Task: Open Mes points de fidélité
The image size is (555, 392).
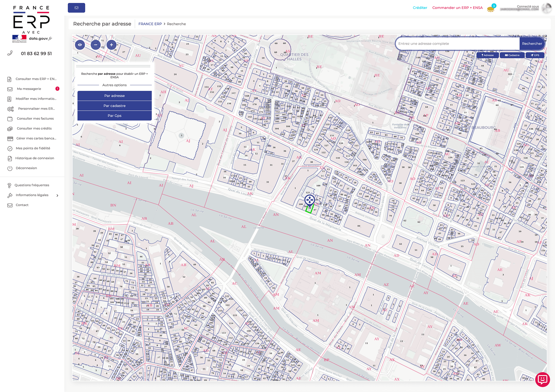Action: tap(33, 148)
